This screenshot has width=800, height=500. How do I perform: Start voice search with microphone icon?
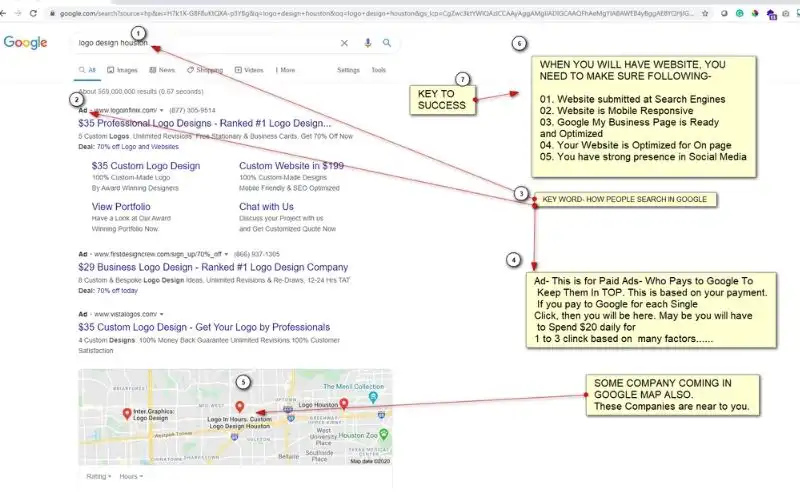368,43
